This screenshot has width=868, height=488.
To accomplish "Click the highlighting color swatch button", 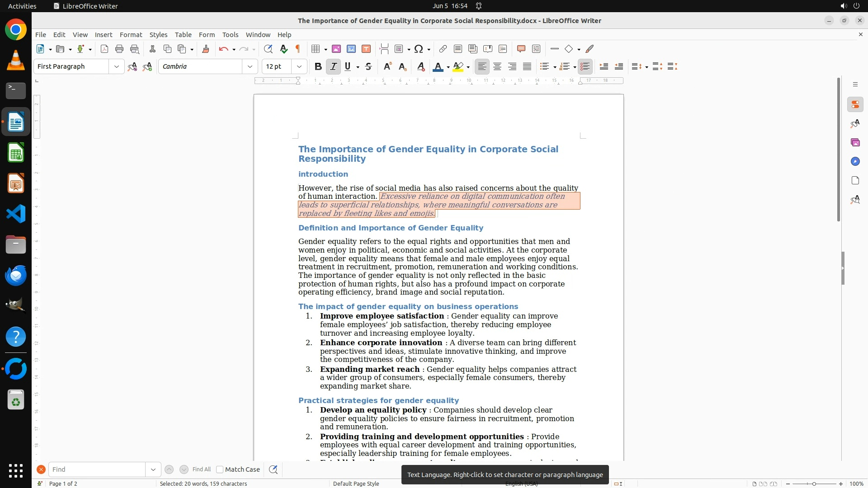I will click(x=458, y=66).
